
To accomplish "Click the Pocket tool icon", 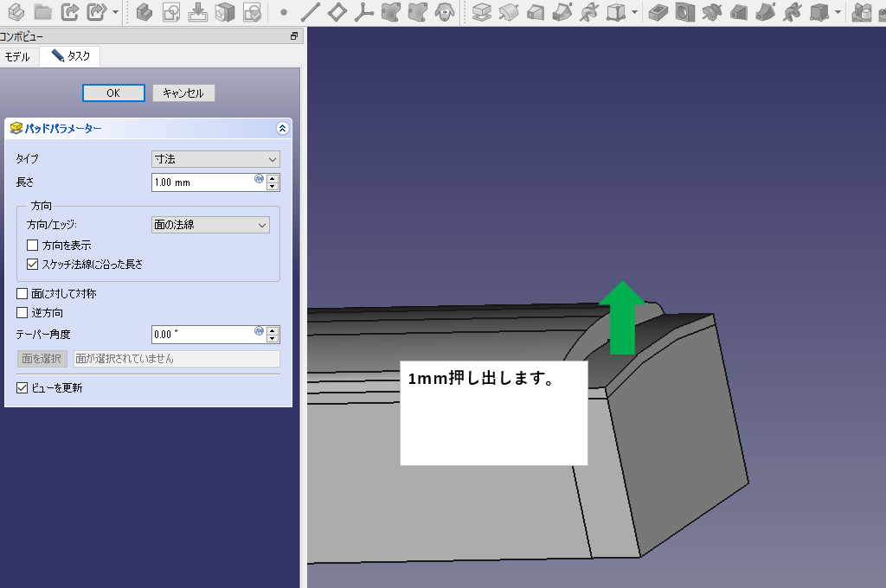I will point(658,12).
